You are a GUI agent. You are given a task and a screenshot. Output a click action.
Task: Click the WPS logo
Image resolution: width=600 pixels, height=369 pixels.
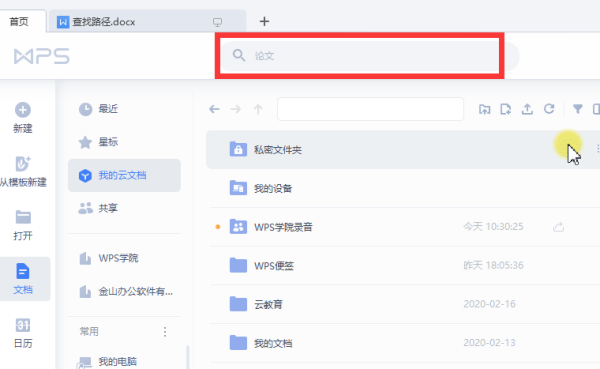point(42,56)
